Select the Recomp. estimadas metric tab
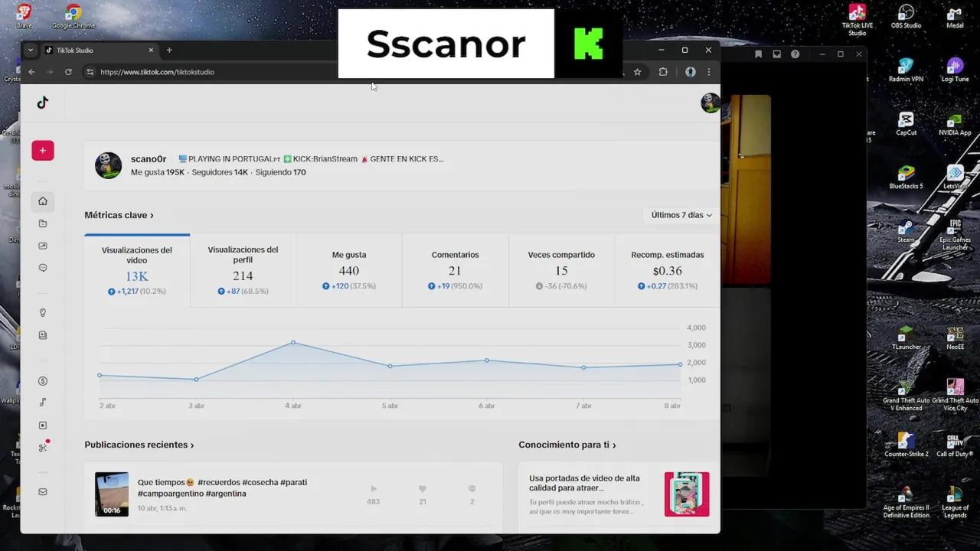 [x=668, y=270]
